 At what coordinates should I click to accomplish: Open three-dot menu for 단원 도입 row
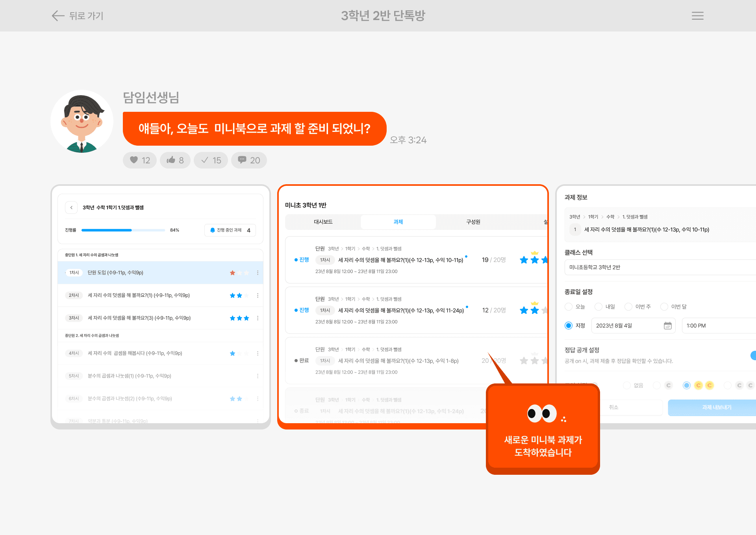coord(258,273)
